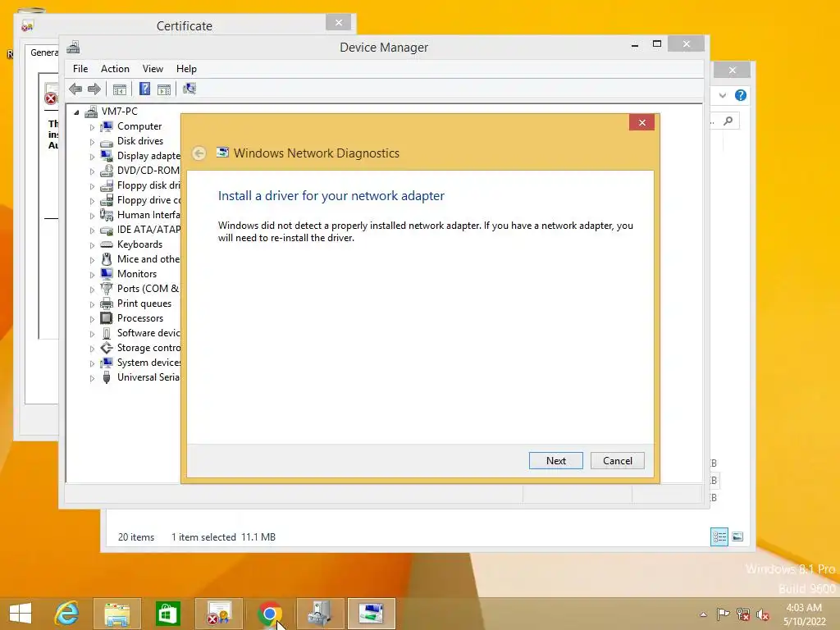Select the Processors tree item
The height and width of the screenshot is (630, 840).
[x=139, y=318]
